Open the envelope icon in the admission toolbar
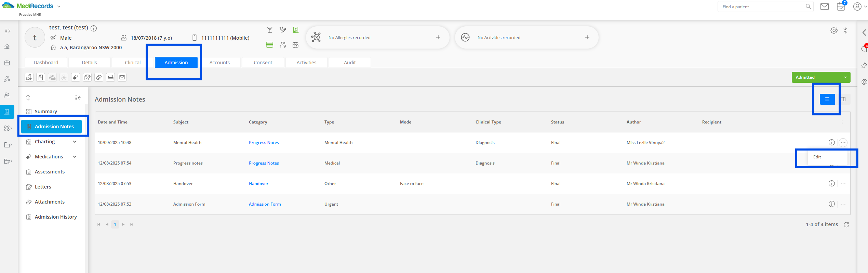The image size is (868, 273). coord(122,77)
